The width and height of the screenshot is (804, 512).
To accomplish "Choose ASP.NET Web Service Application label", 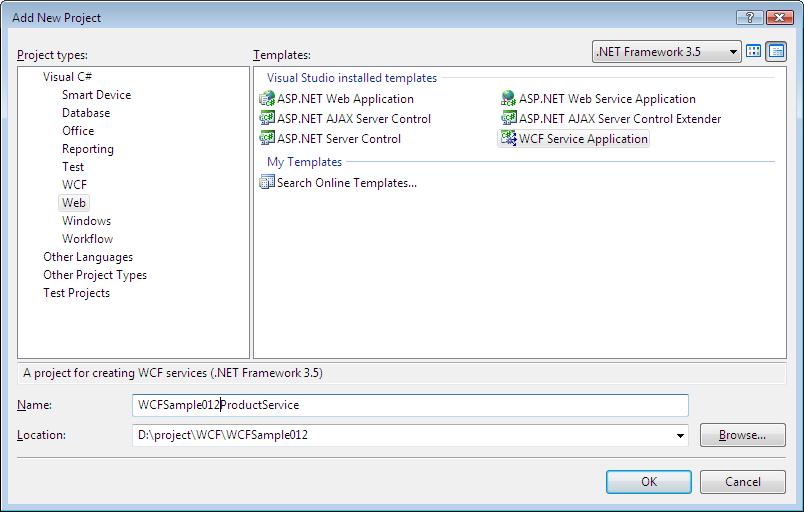I will 607,98.
